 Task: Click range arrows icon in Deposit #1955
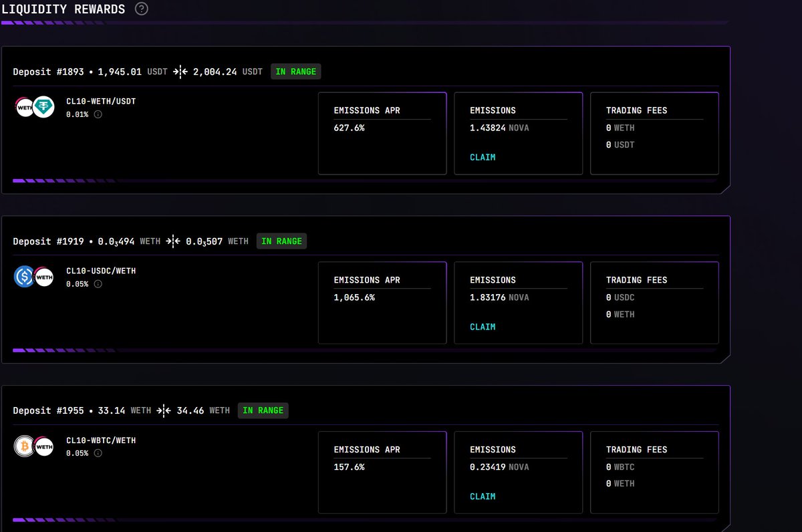(x=164, y=410)
